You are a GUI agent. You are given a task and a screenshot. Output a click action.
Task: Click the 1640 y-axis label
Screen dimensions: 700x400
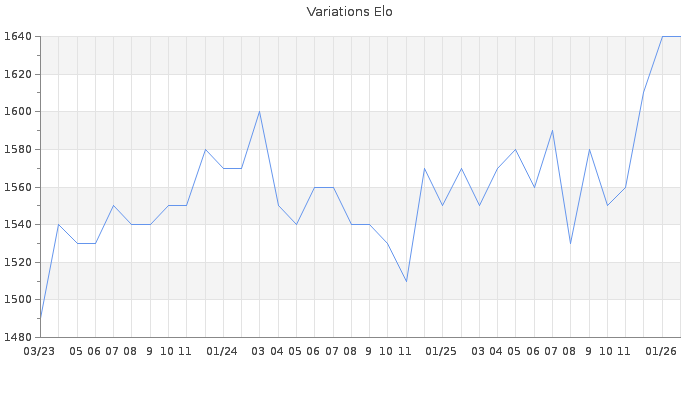pos(18,37)
